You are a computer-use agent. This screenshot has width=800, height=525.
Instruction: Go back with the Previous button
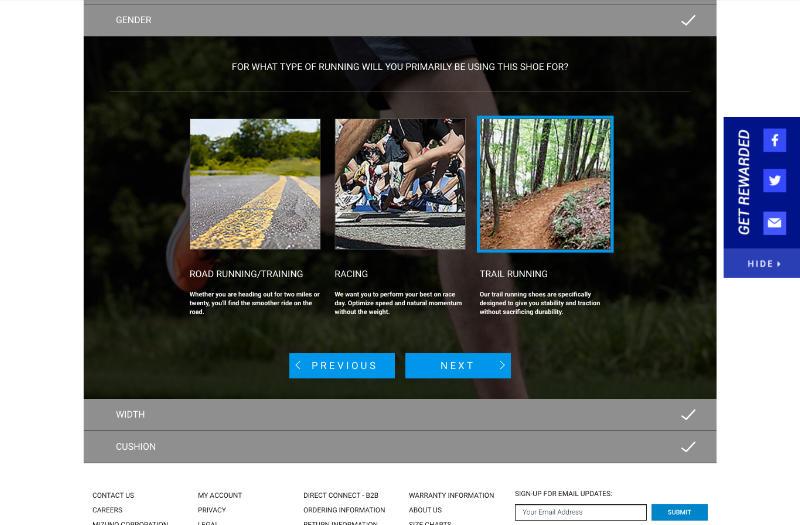click(342, 365)
